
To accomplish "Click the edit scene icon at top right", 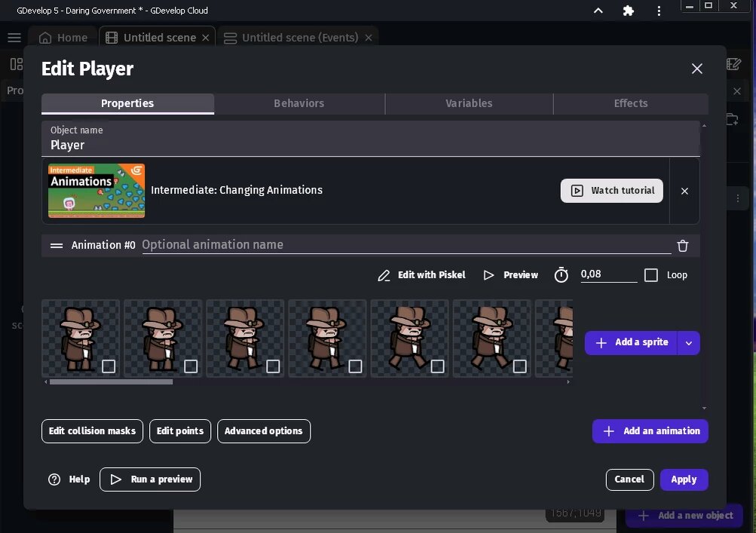I will [733, 64].
